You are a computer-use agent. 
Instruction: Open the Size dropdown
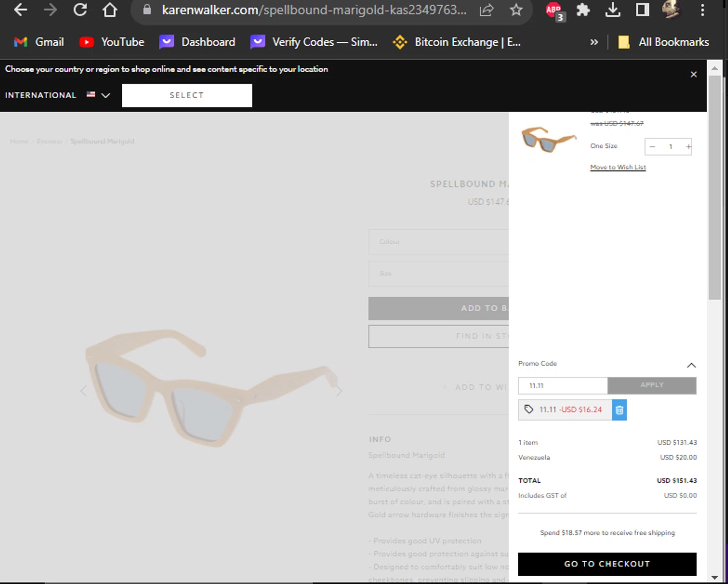click(x=438, y=273)
